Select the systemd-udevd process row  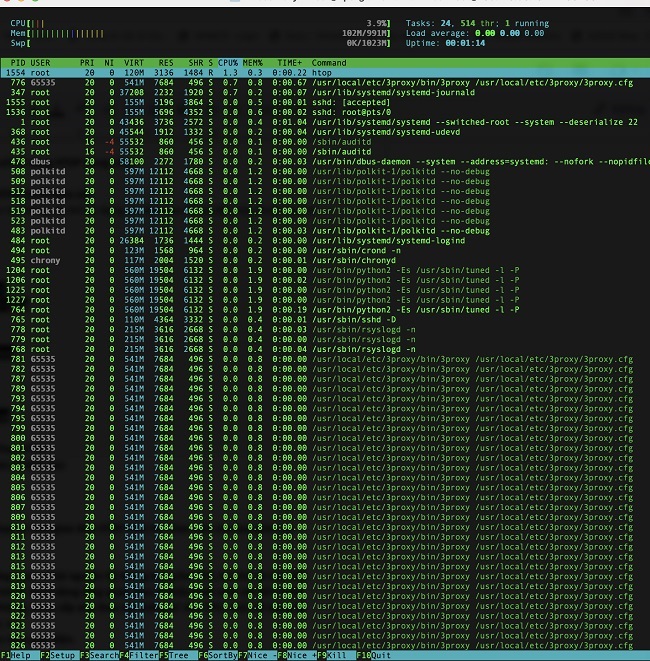click(325, 132)
